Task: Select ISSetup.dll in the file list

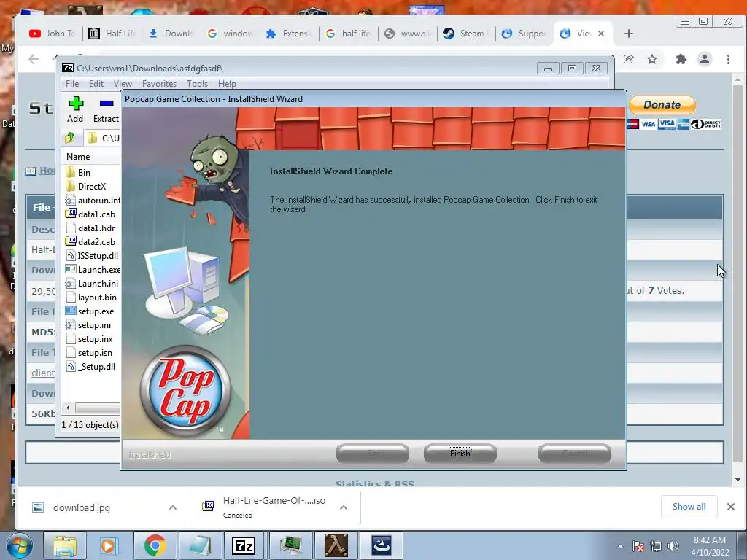Action: pos(91,255)
